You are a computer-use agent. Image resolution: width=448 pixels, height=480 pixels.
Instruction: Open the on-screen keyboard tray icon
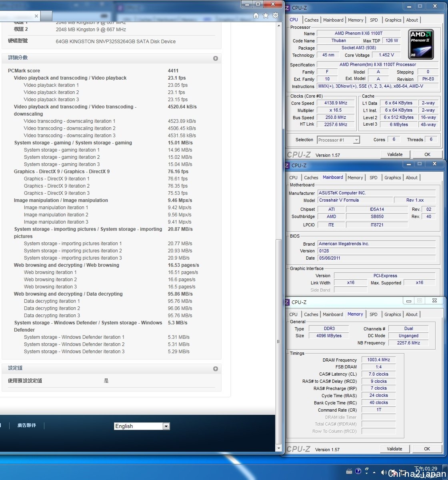click(x=349, y=471)
